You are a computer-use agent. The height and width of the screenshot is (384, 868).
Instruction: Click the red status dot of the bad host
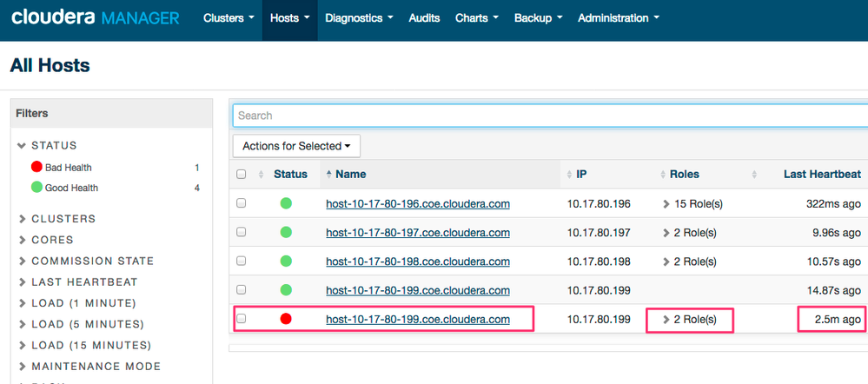click(286, 319)
